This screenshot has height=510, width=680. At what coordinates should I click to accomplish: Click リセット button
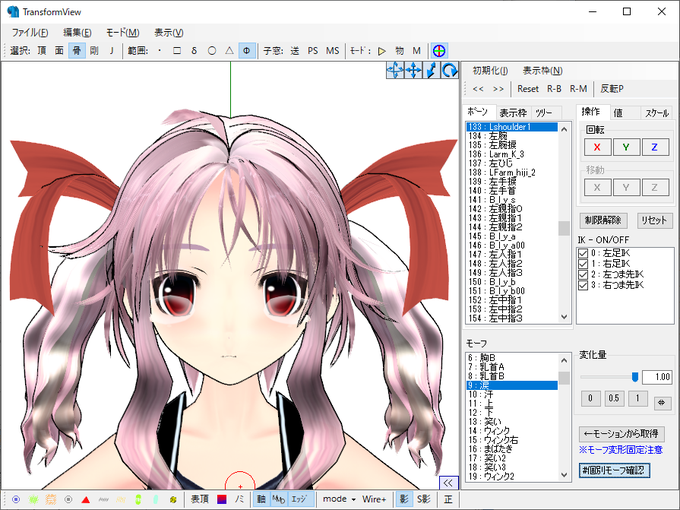point(654,220)
